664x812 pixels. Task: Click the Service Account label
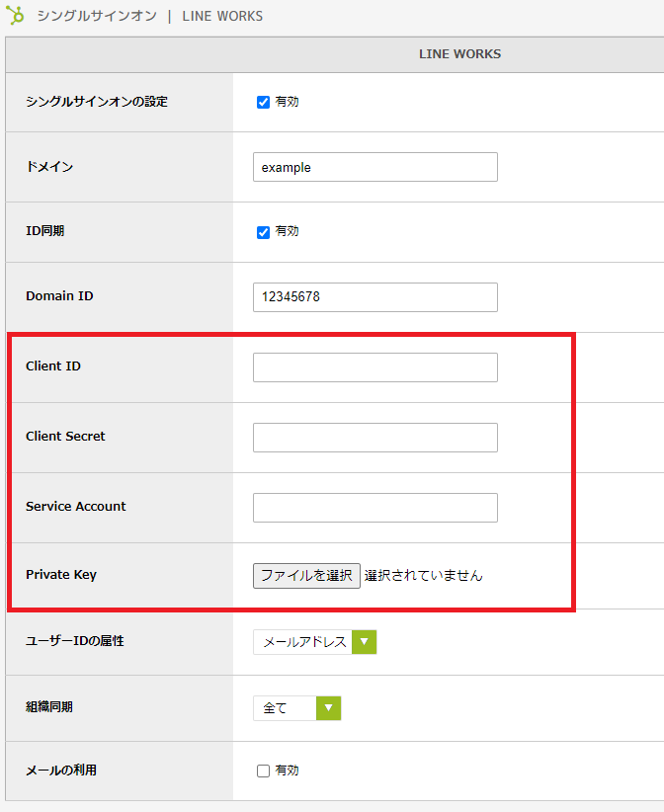[x=76, y=506]
